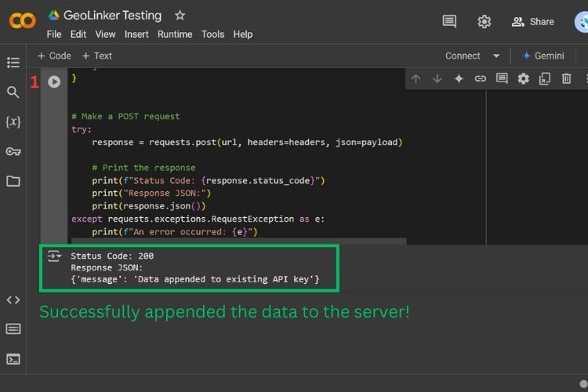Copy link to cell icon
The image size is (588, 392).
tap(481, 78)
